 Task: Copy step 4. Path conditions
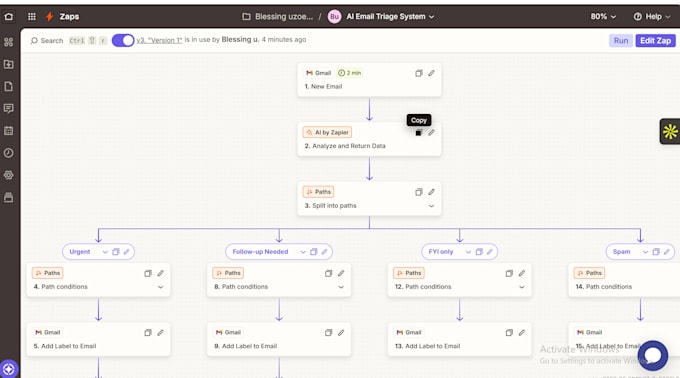[148, 274]
